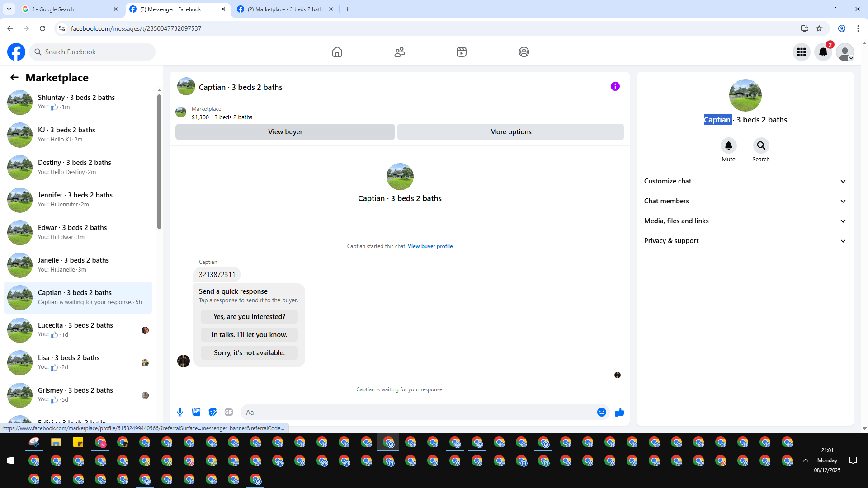The width and height of the screenshot is (868, 488).
Task: Search in conversation using the magnifier icon
Action: coord(761,145)
